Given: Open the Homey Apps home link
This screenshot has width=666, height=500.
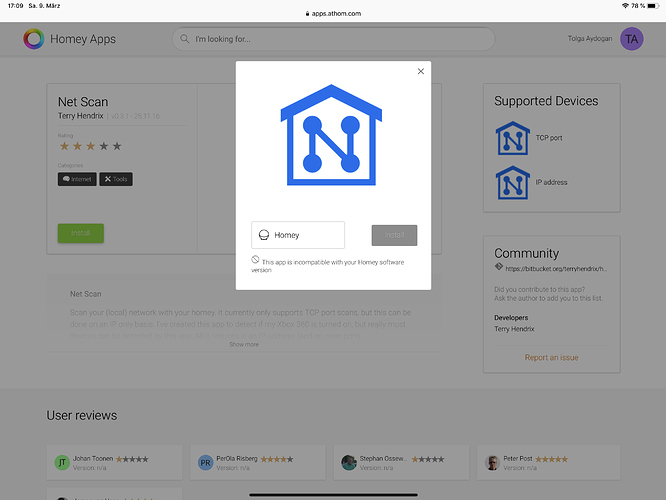Looking at the screenshot, I should pyautogui.click(x=83, y=39).
